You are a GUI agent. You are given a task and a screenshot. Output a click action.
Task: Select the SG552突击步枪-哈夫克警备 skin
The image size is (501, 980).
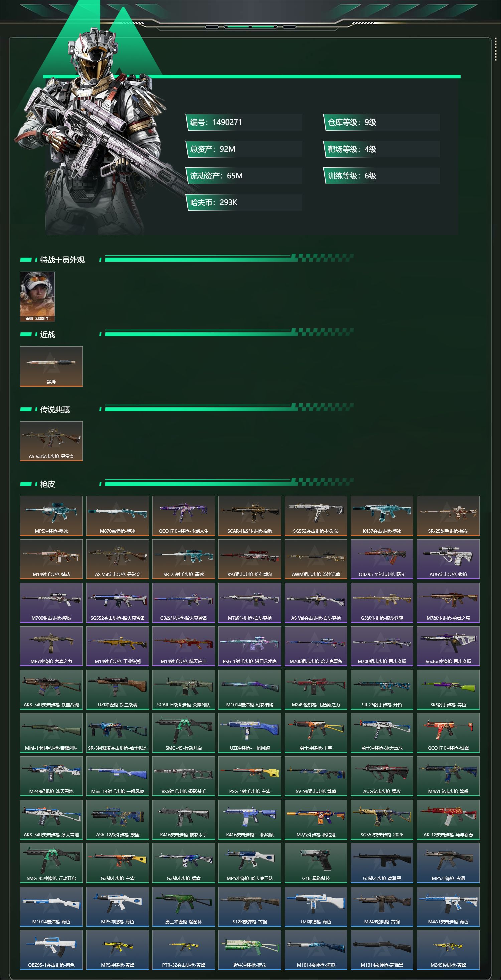point(118,602)
